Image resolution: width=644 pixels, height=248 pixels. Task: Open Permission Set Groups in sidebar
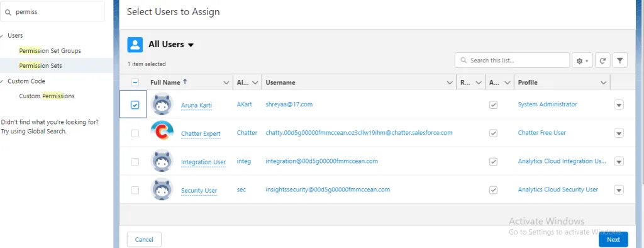pos(50,51)
